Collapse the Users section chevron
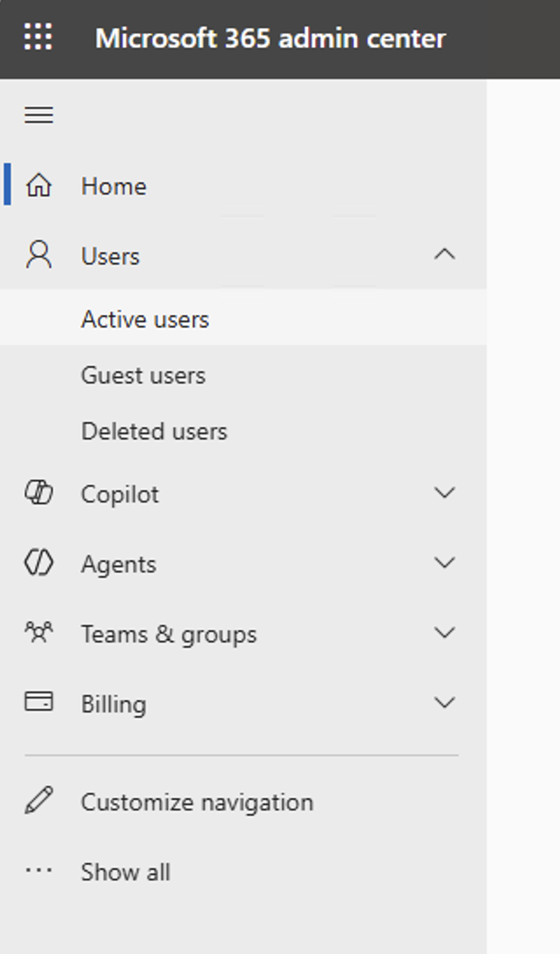 coord(444,255)
